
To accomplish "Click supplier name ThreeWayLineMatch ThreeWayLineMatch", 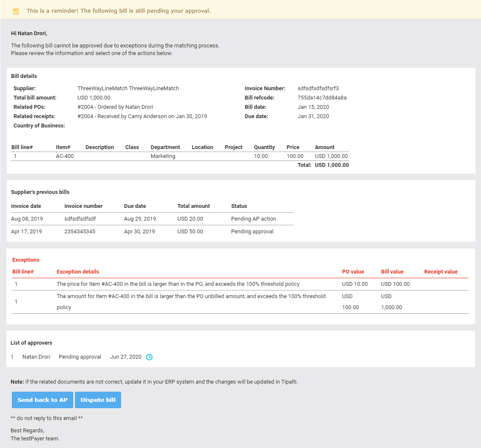I will (128, 88).
